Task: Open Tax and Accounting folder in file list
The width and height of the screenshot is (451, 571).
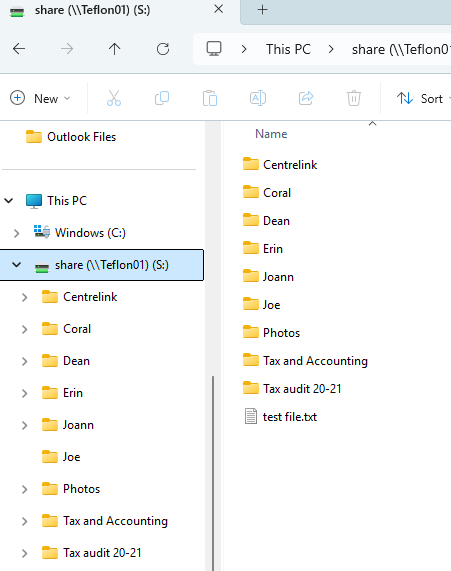Action: click(x=315, y=361)
